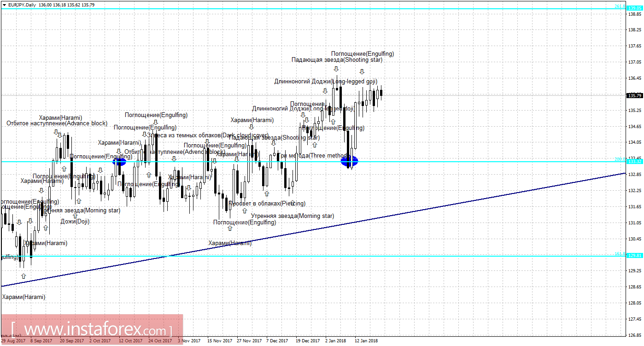Click the Dark cloud cover arrow marker
Screen dimensions: 644x346
[x=144, y=133]
